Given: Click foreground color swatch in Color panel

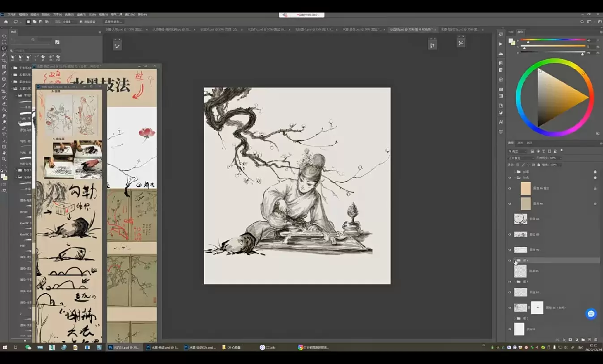Looking at the screenshot, I should (x=511, y=41).
